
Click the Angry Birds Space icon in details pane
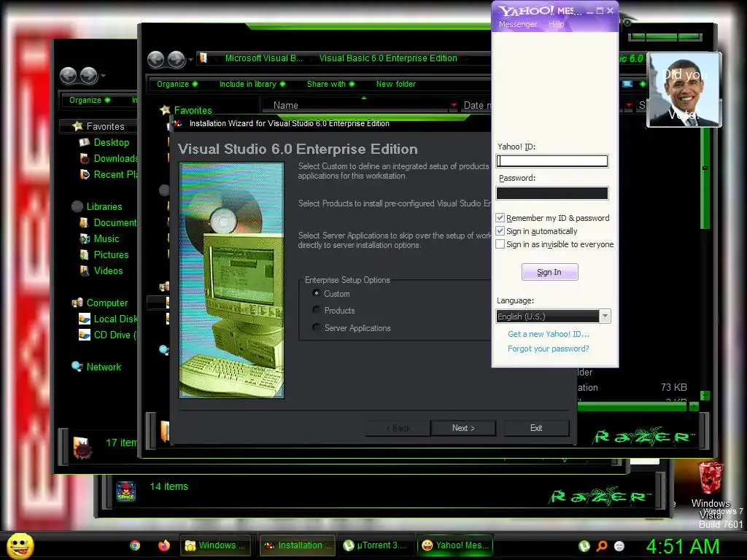pos(125,491)
